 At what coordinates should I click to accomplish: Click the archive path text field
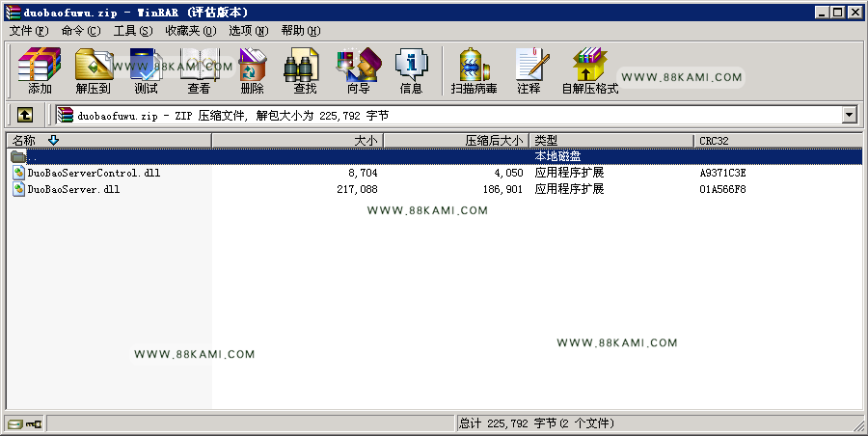pyautogui.click(x=448, y=115)
